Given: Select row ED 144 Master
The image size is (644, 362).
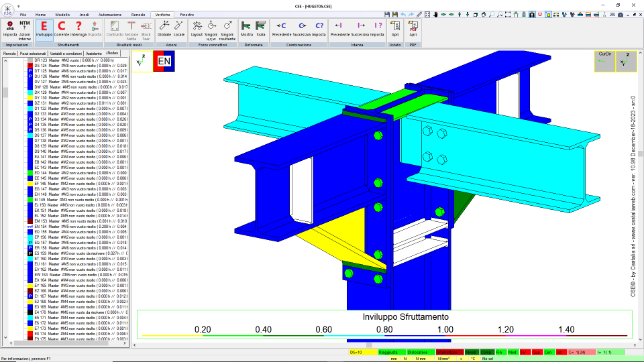Looking at the screenshot, I should click(x=80, y=173).
